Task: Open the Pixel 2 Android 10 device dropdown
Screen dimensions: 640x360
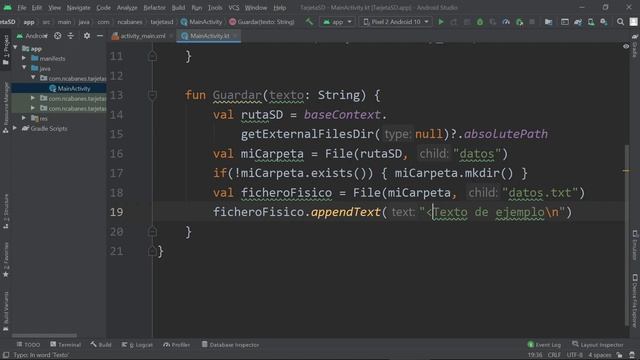Action: click(396, 22)
